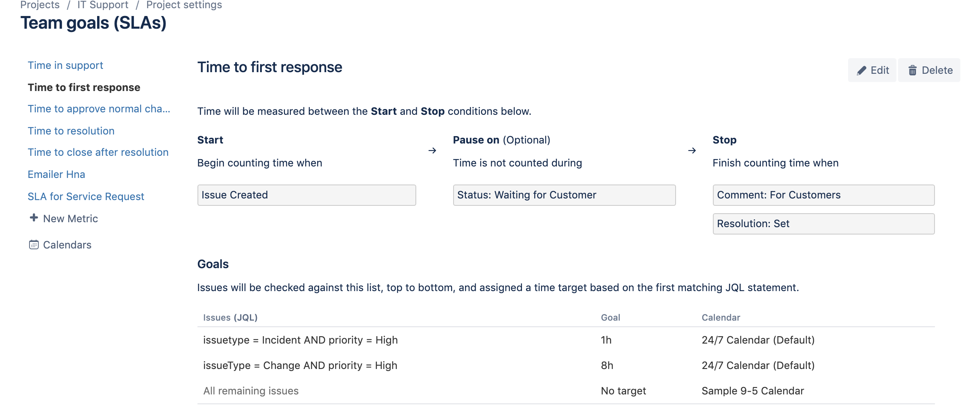Open Project settings breadcrumb
This screenshot has width=980, height=410.
pyautogui.click(x=184, y=5)
